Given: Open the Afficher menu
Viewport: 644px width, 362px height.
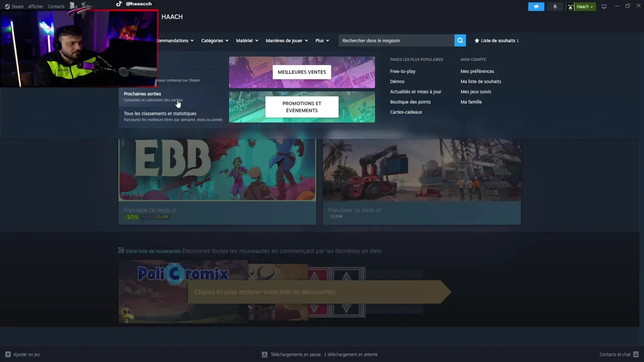Looking at the screenshot, I should 36,7.
